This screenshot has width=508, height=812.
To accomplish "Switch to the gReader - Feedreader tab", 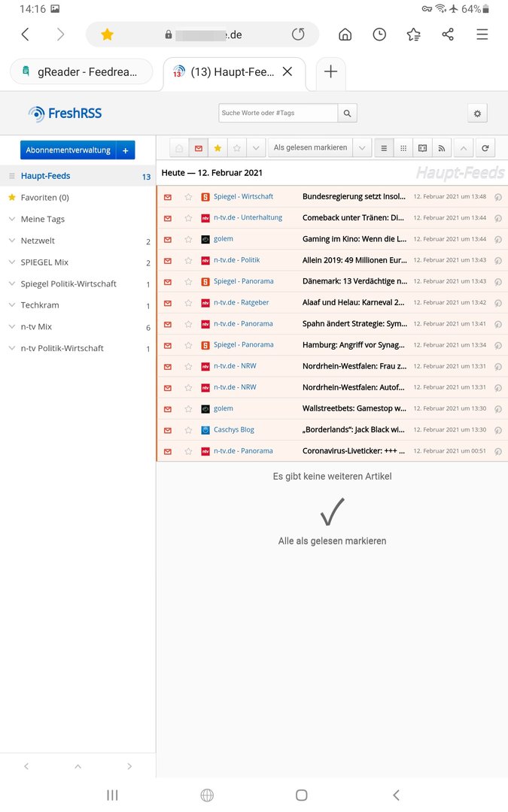I will (x=81, y=71).
